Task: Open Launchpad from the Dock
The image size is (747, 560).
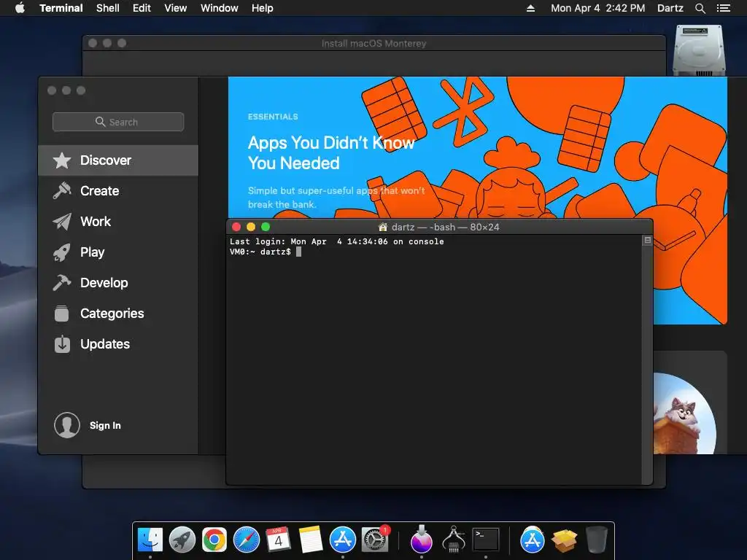Action: [x=182, y=540]
